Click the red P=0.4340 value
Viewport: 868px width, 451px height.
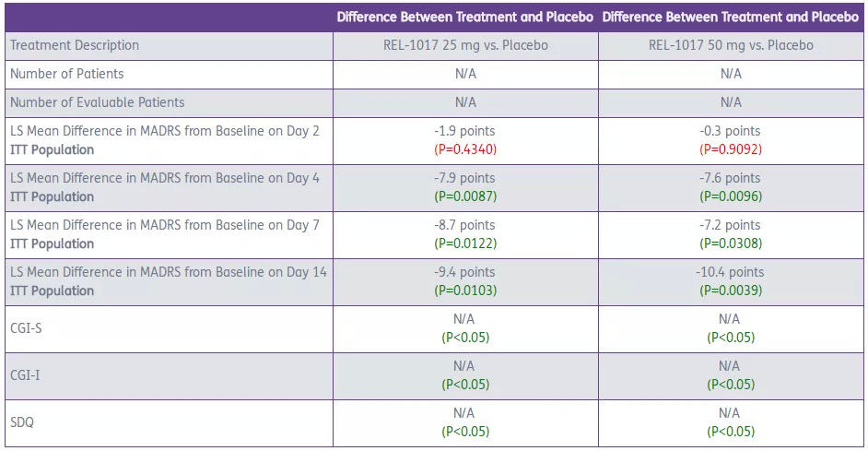[x=465, y=149]
